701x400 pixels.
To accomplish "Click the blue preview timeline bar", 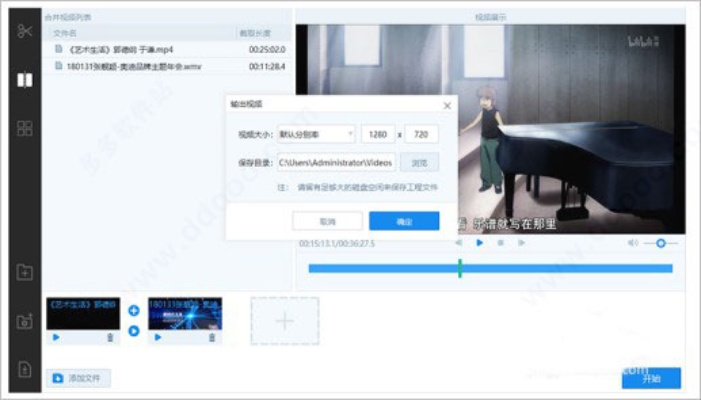I will pos(490,268).
